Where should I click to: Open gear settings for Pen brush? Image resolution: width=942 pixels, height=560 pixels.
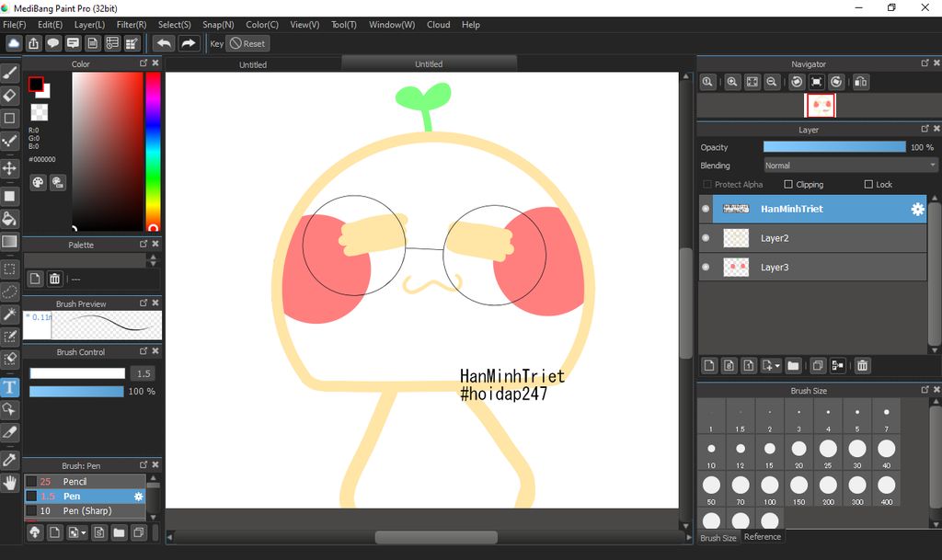pos(138,497)
